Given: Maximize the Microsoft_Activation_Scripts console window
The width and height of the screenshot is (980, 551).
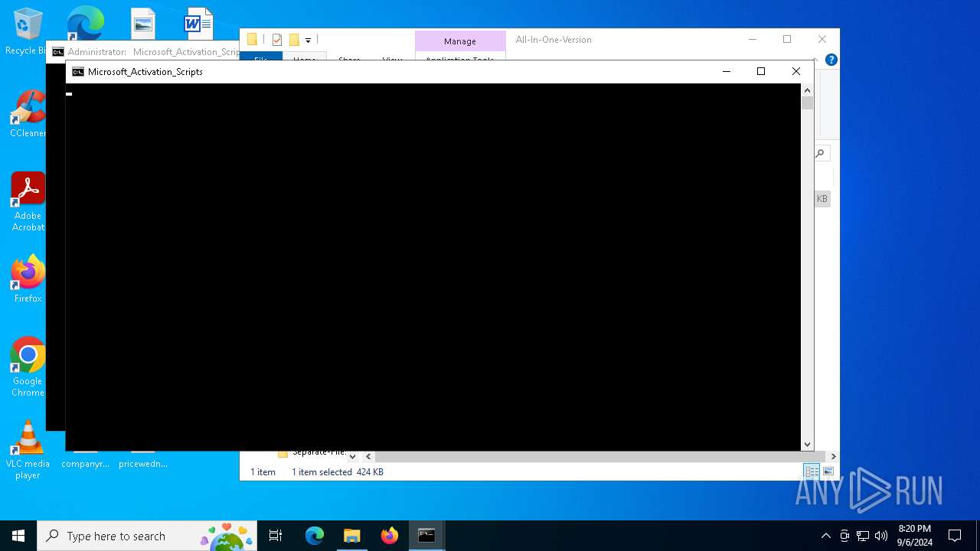Looking at the screenshot, I should [761, 72].
